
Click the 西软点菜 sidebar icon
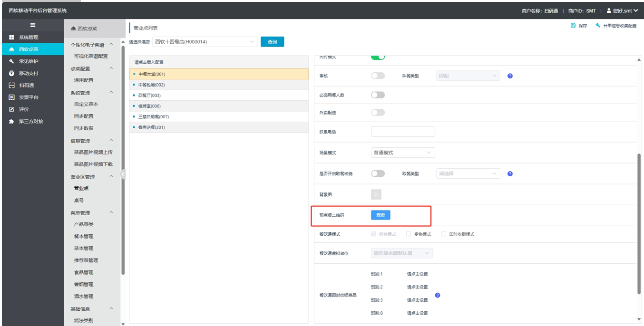click(11, 49)
